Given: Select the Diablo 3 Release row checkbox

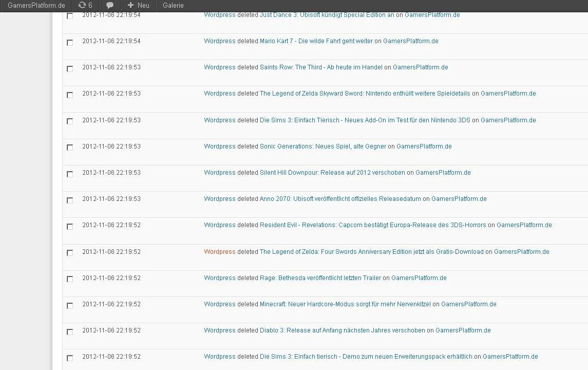Looking at the screenshot, I should point(70,332).
